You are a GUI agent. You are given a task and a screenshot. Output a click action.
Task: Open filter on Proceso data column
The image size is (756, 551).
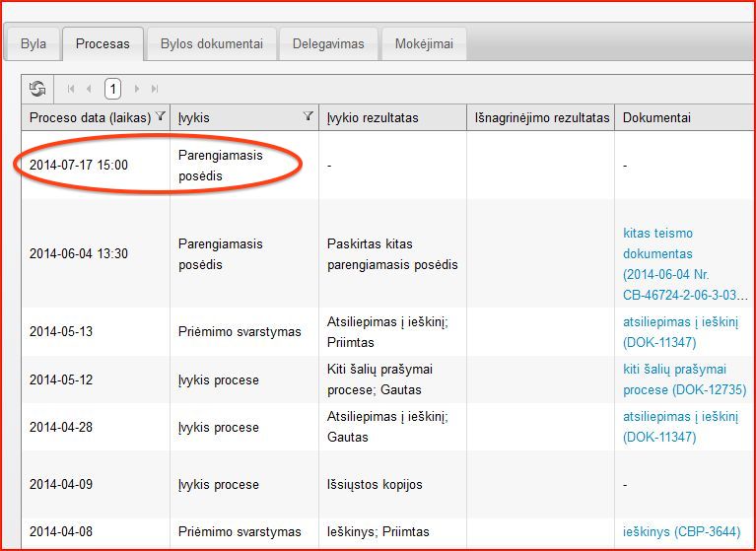pyautogui.click(x=161, y=117)
